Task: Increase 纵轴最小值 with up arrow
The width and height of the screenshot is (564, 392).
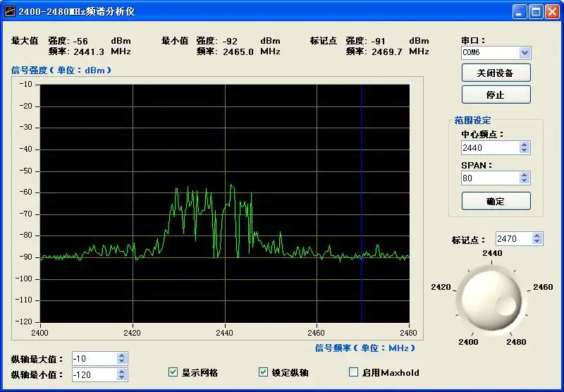Action: click(122, 372)
